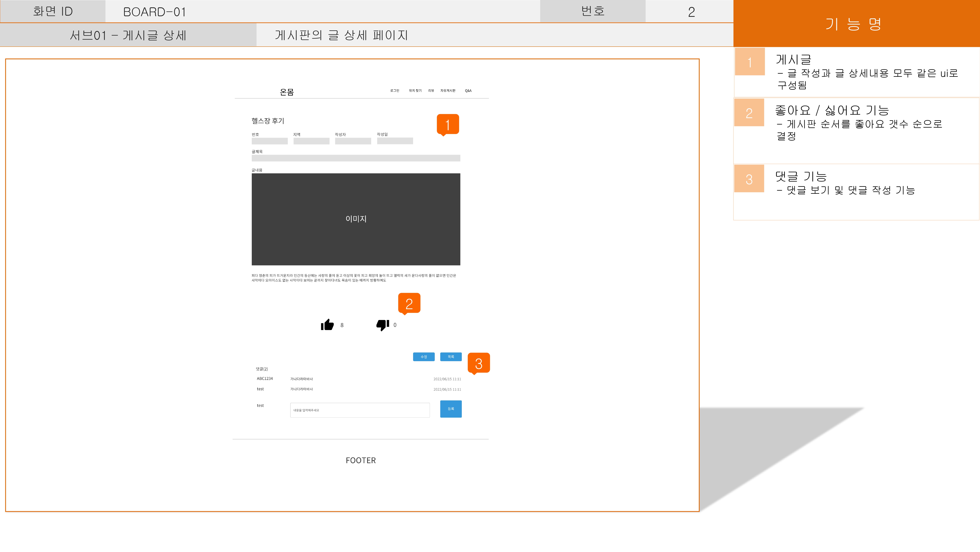Viewport: 980px width, 552px height.
Task: Open the 로그인 menu link
Action: tap(395, 91)
